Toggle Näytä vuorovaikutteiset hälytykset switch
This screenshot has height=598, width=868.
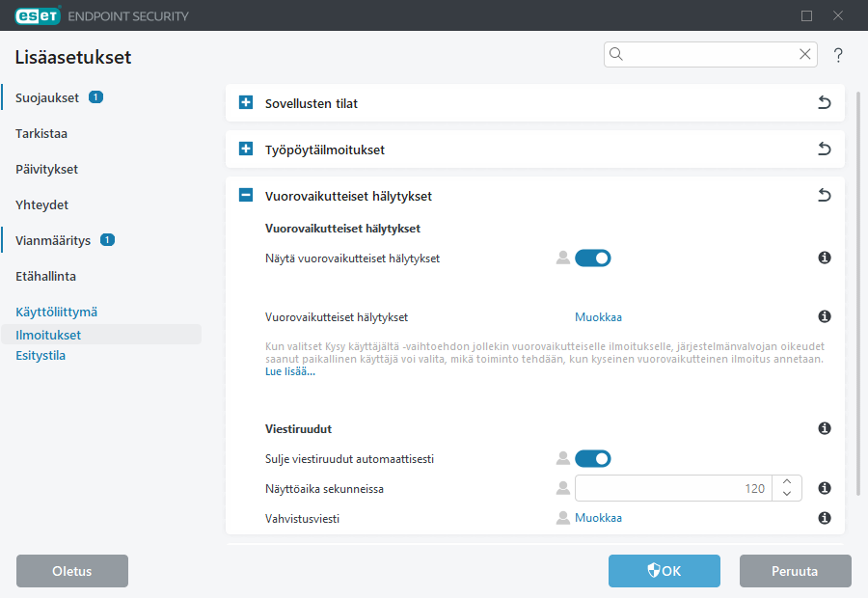(x=592, y=258)
